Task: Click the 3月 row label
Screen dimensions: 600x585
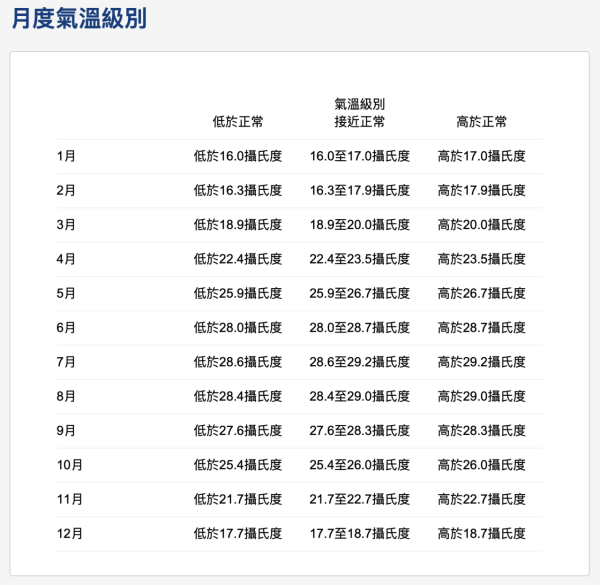Action: click(66, 225)
